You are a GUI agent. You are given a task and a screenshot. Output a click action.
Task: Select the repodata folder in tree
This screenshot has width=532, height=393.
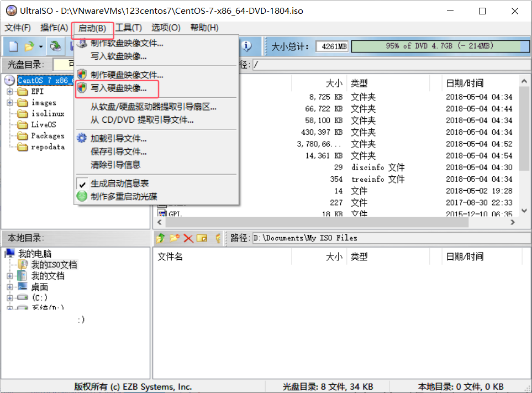pos(48,147)
